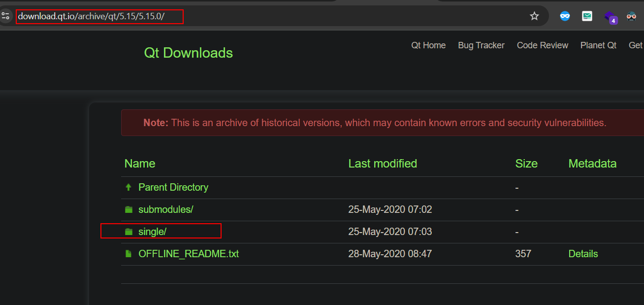Click the Size column header
The width and height of the screenshot is (644, 305).
(x=526, y=164)
